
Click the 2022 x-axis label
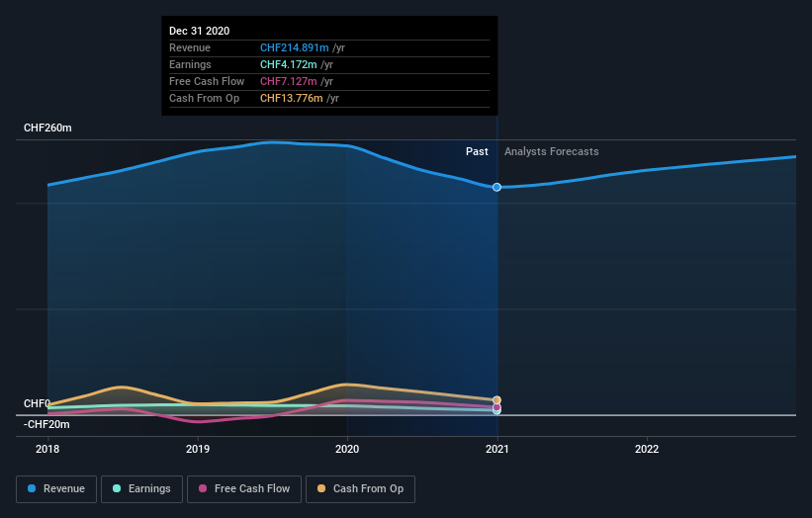(x=647, y=449)
